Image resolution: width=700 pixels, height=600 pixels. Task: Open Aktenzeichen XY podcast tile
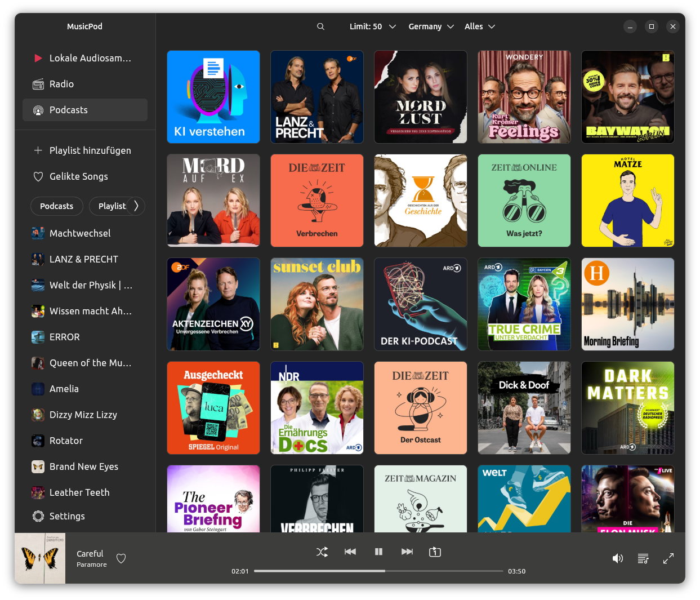[x=213, y=304]
